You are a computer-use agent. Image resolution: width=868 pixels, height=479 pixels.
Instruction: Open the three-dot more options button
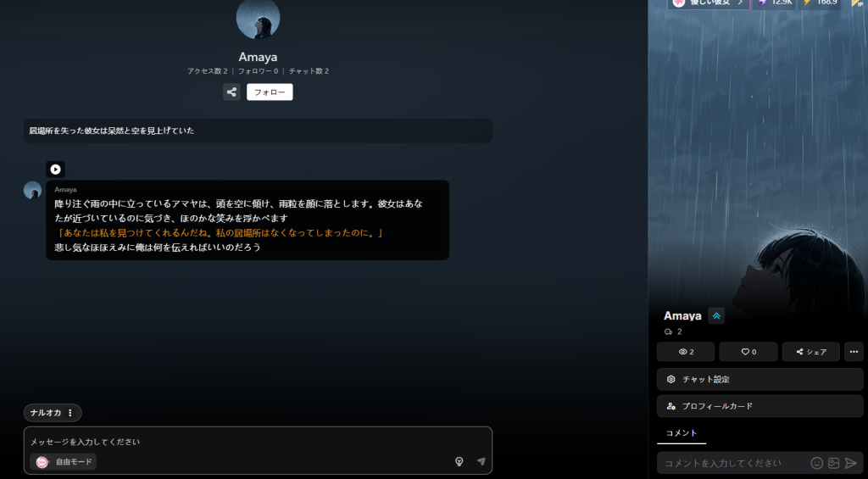854,352
